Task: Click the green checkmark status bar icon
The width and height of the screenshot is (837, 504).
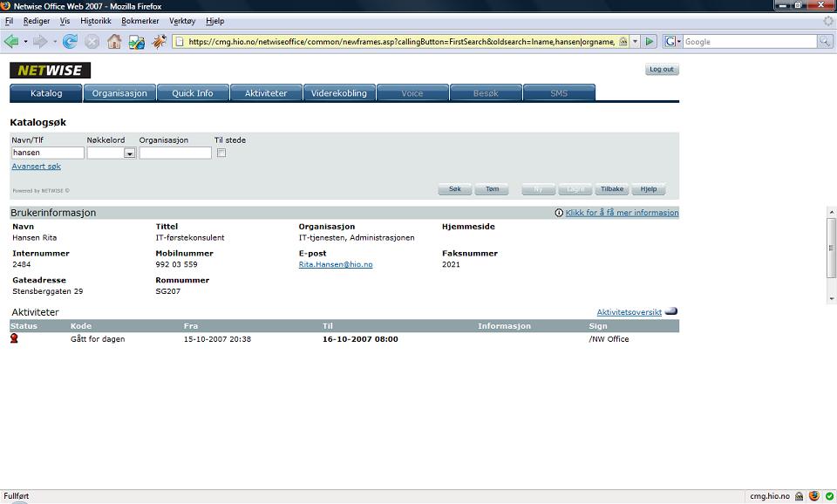Action: click(829, 496)
